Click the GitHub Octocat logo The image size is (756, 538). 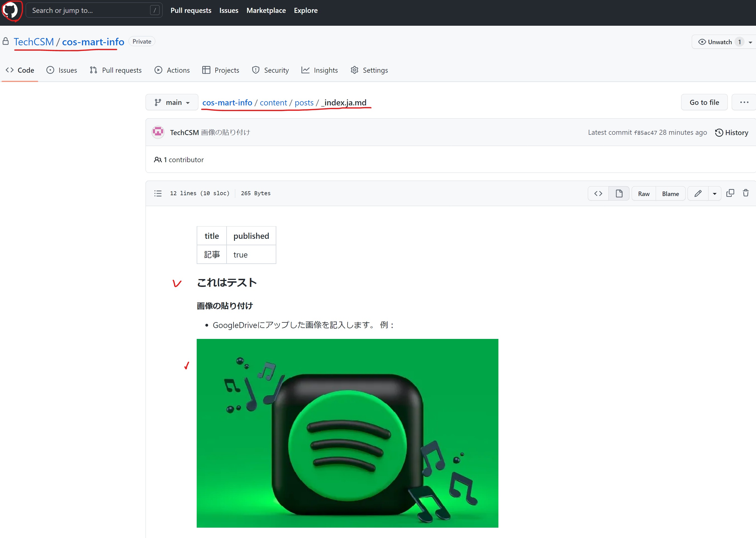10,10
